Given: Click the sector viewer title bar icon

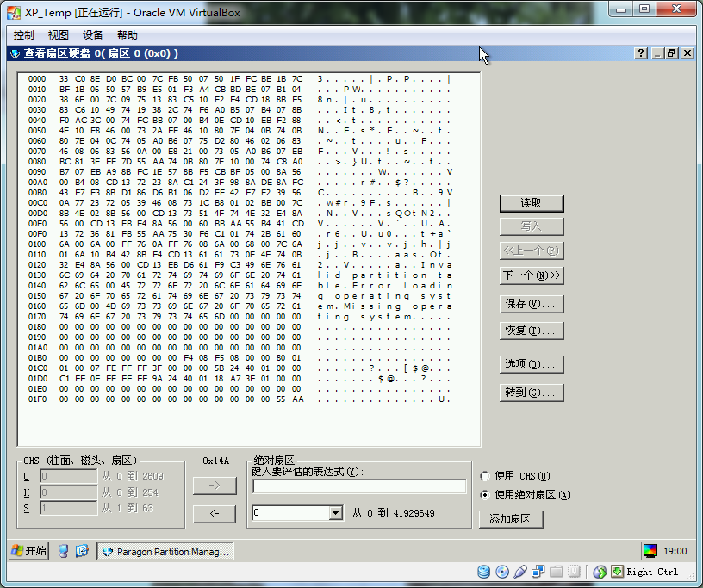Looking at the screenshot, I should (x=16, y=53).
